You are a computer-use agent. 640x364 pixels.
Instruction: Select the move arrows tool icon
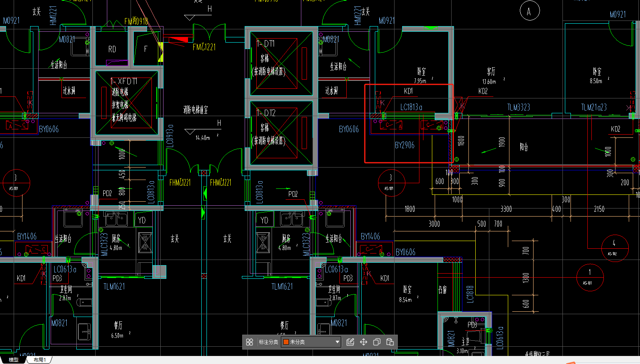(x=364, y=342)
